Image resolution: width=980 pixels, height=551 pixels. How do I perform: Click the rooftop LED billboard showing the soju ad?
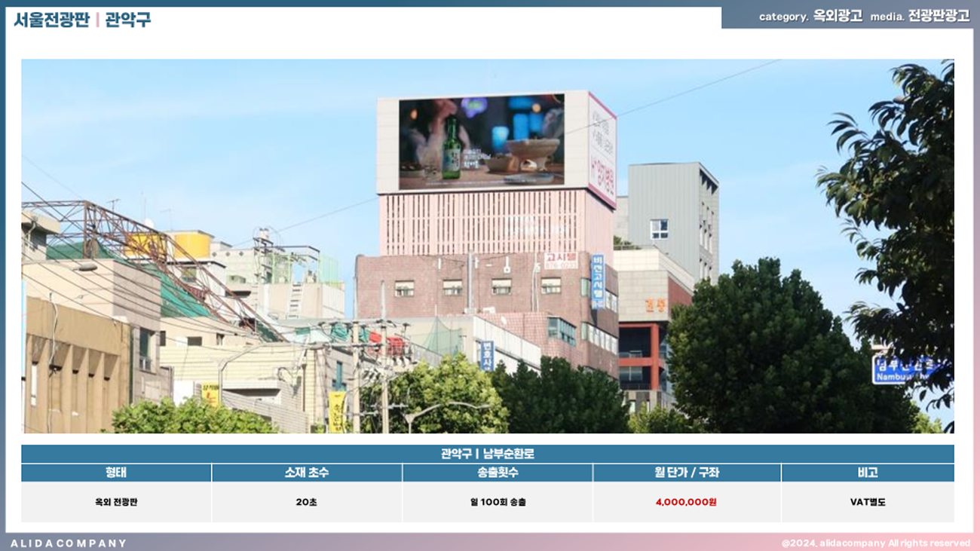(x=481, y=141)
